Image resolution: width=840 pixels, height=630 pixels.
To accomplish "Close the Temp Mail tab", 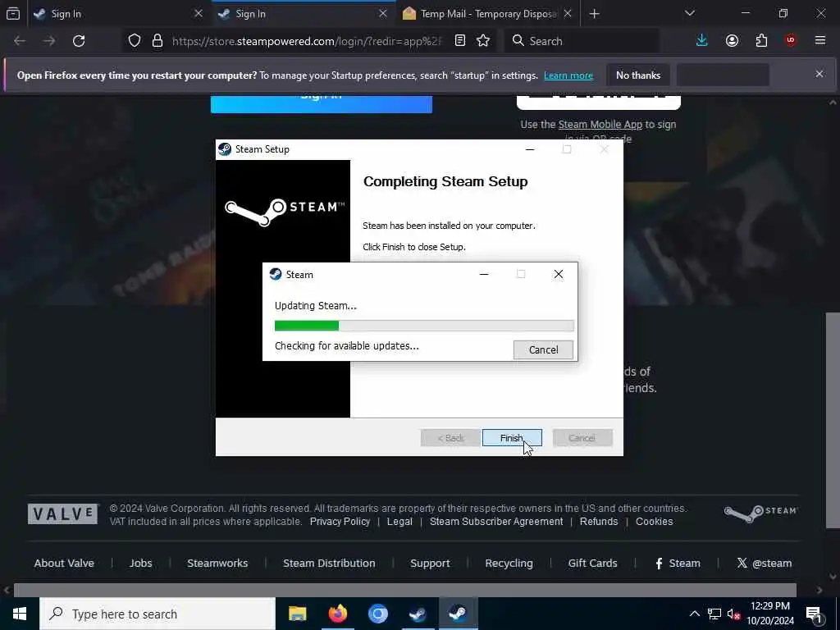I will point(568,14).
